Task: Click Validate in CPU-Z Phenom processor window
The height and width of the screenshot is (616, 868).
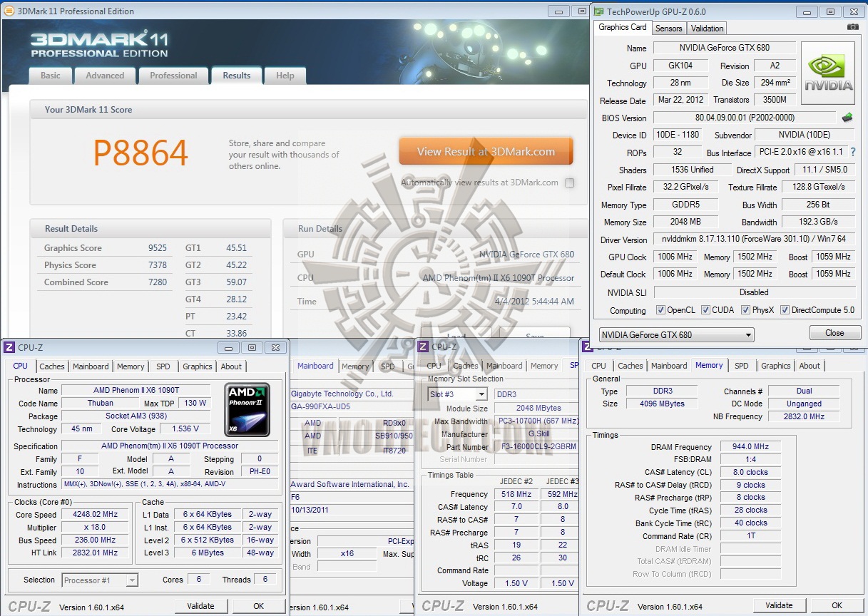Action: [200, 606]
